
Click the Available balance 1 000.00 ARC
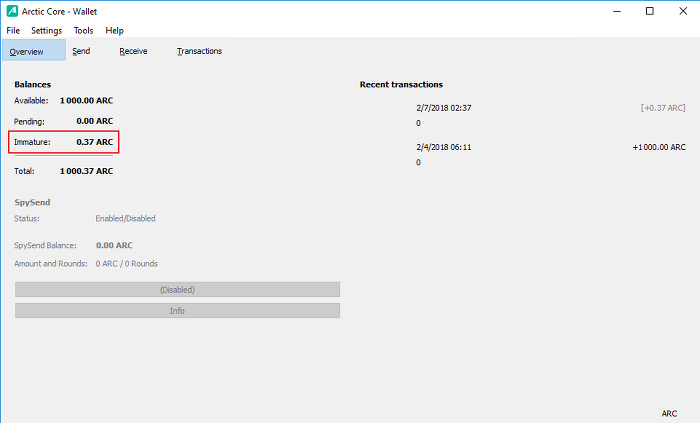[86, 100]
